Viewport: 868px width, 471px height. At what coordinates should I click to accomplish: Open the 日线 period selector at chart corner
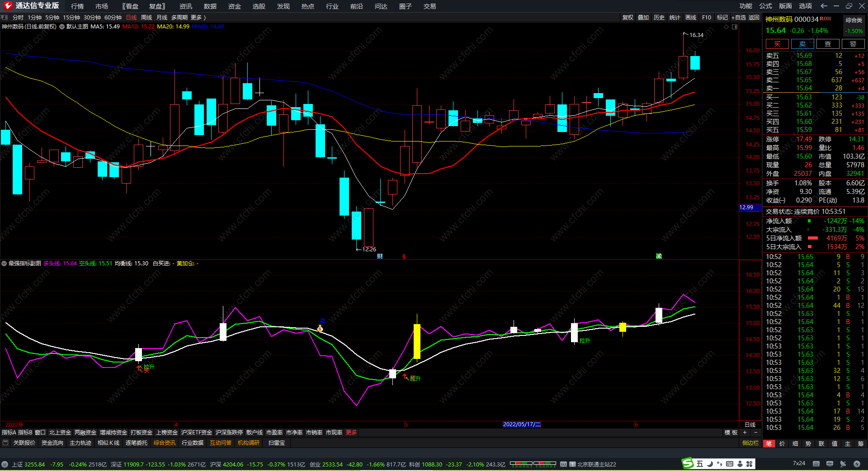(x=750, y=424)
